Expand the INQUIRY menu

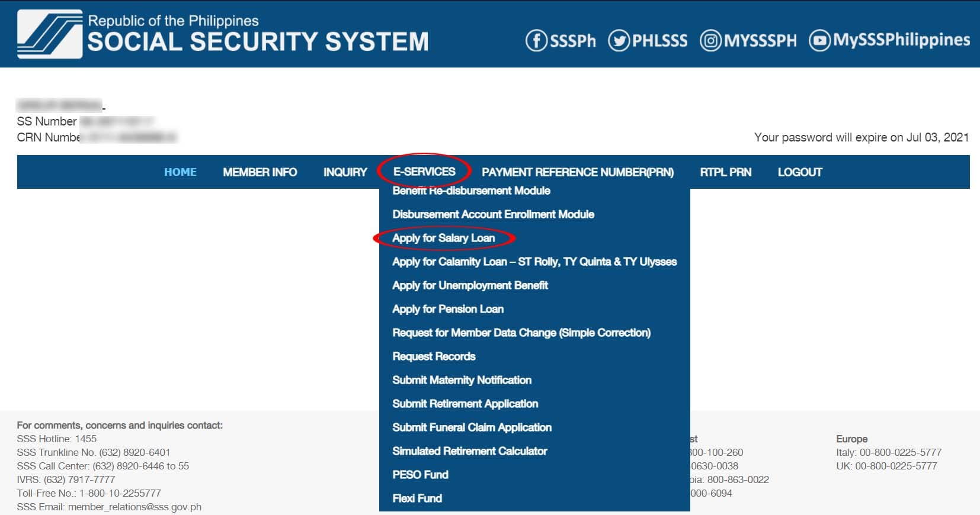pos(345,172)
